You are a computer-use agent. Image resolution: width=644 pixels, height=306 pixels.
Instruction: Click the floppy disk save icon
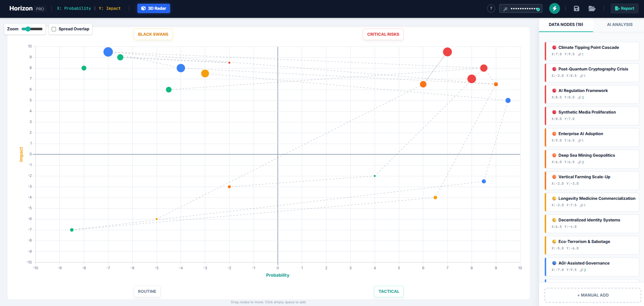(576, 8)
